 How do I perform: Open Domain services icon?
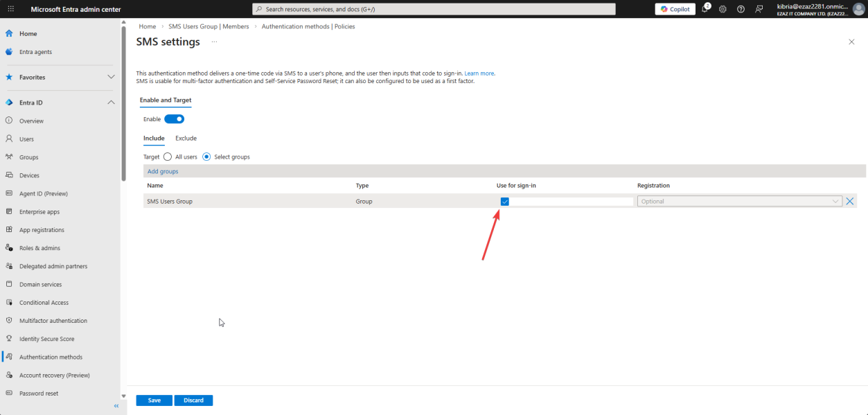point(9,284)
